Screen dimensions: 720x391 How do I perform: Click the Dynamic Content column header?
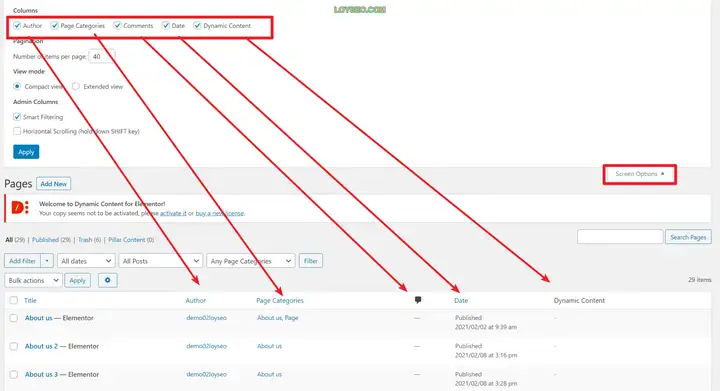tap(579, 300)
